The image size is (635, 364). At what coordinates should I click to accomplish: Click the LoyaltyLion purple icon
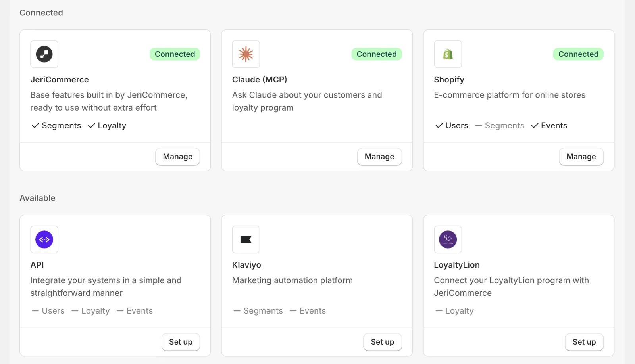click(x=448, y=239)
